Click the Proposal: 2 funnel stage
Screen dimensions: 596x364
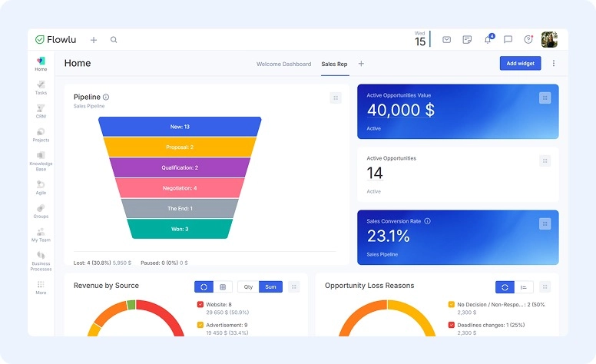click(x=180, y=147)
